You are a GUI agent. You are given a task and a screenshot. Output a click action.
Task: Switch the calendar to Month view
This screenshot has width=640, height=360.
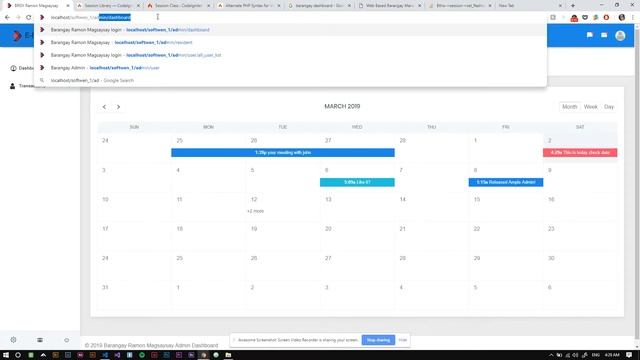[x=569, y=107]
